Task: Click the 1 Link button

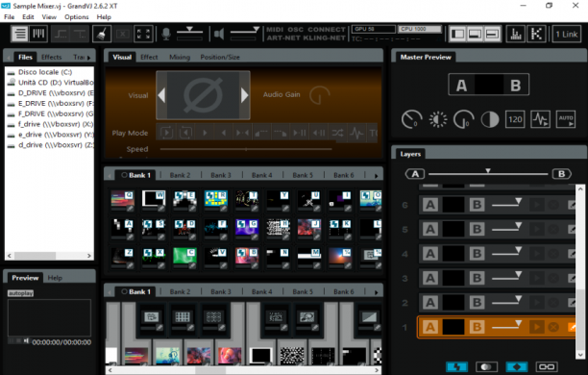Action: pos(567,35)
